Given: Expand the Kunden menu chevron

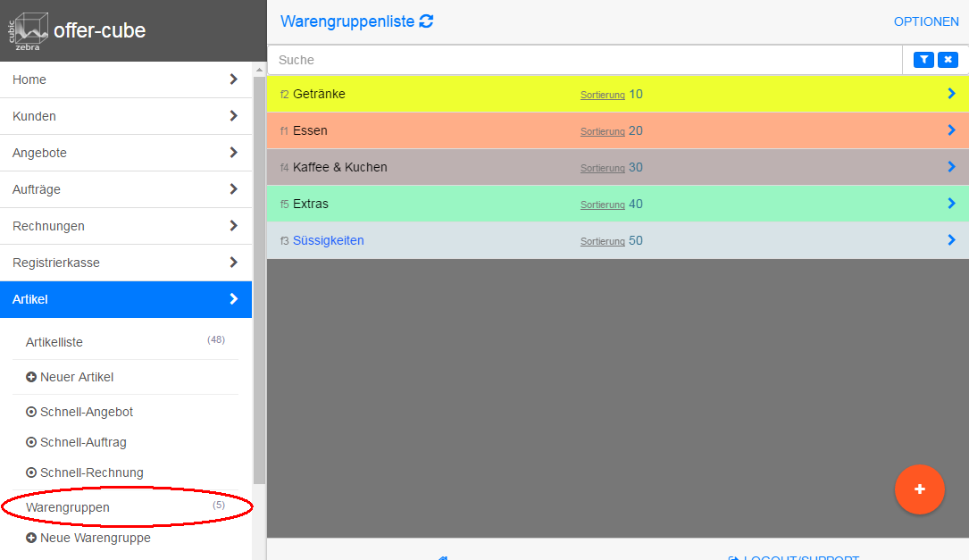Looking at the screenshot, I should 233,116.
